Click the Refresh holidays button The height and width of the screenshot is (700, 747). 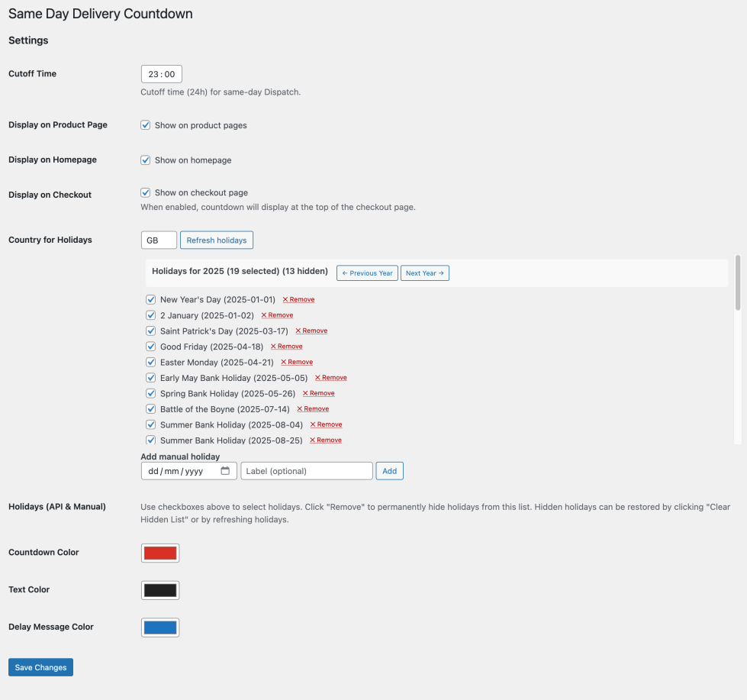[x=217, y=240]
